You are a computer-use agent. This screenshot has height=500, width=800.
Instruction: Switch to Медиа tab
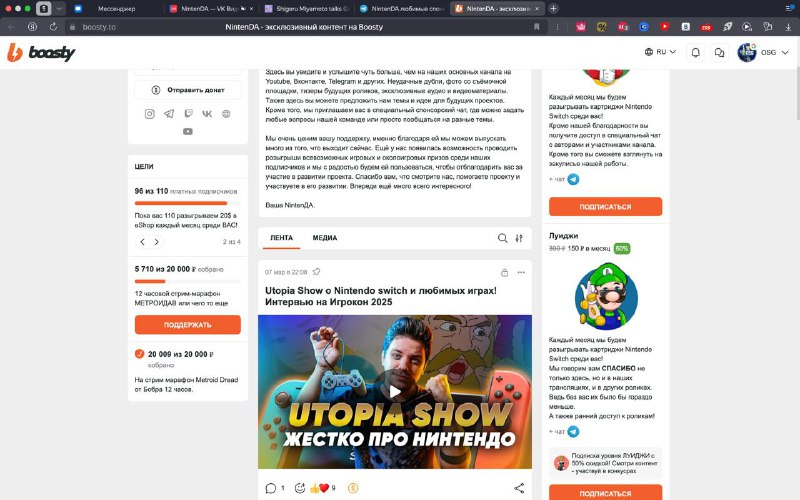[x=325, y=238]
